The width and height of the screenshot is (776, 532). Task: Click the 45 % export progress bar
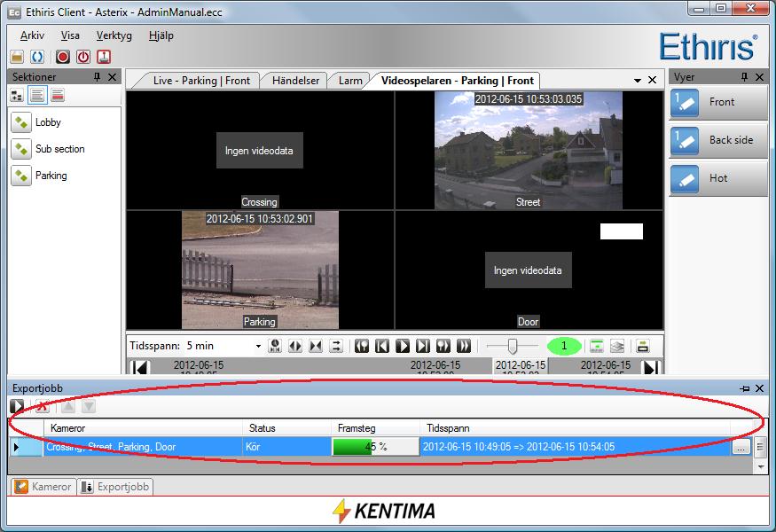[376, 447]
